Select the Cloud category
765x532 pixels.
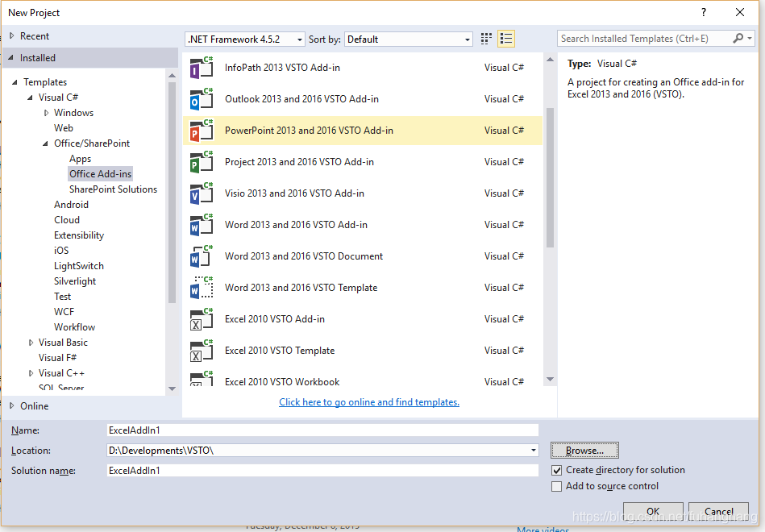point(67,220)
